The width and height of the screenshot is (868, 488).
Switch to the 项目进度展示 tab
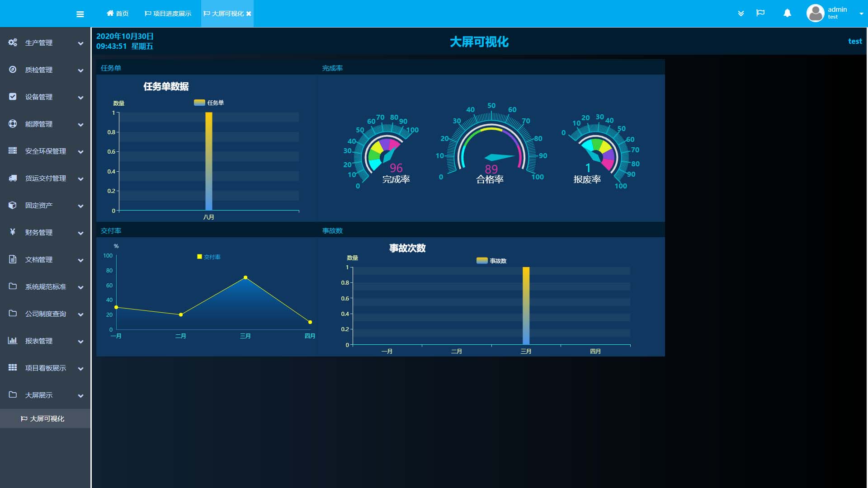168,14
